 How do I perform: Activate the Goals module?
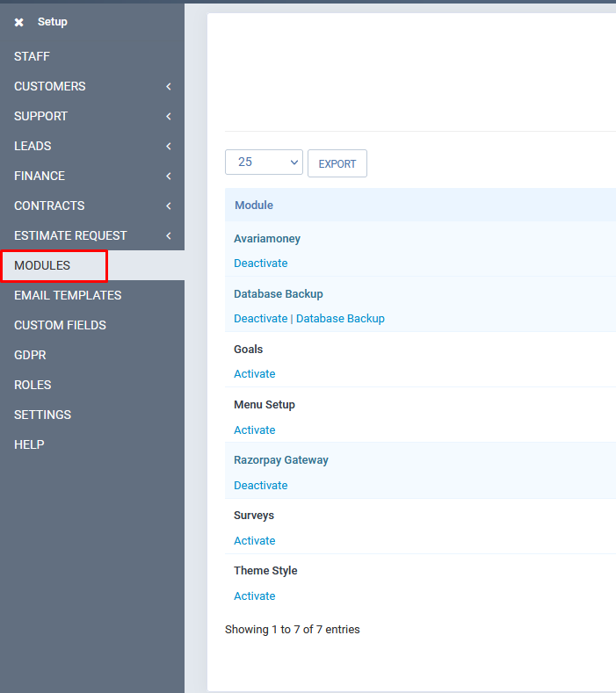(254, 373)
